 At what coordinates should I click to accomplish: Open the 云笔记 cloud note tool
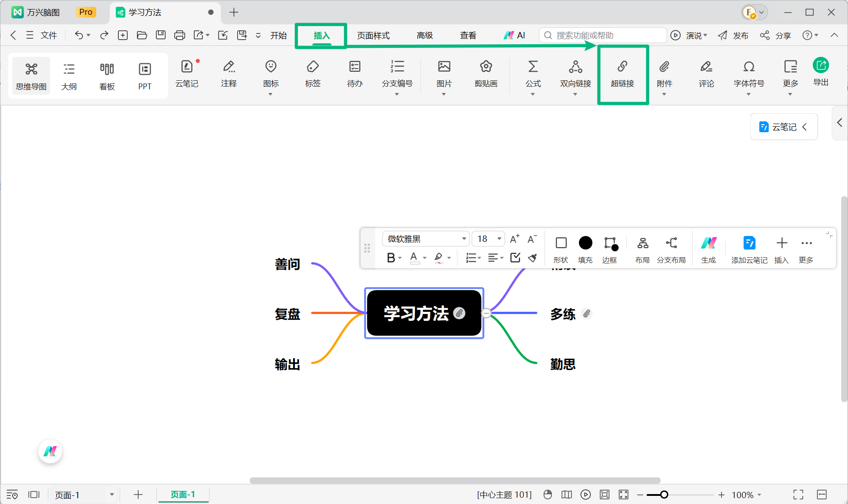(187, 74)
